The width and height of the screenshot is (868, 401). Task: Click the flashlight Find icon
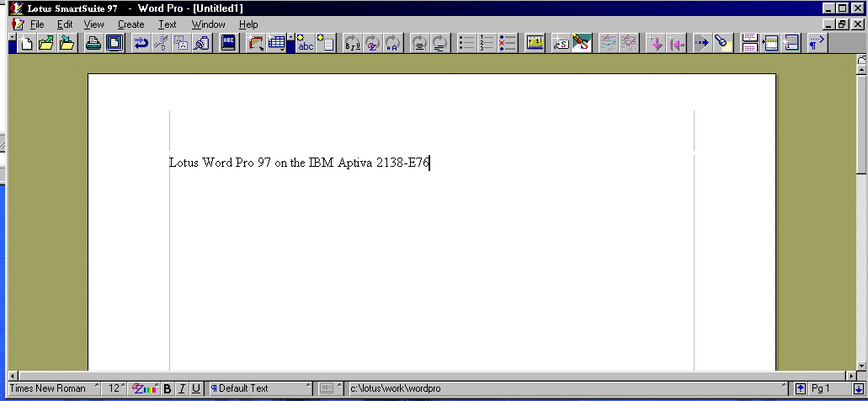click(722, 43)
